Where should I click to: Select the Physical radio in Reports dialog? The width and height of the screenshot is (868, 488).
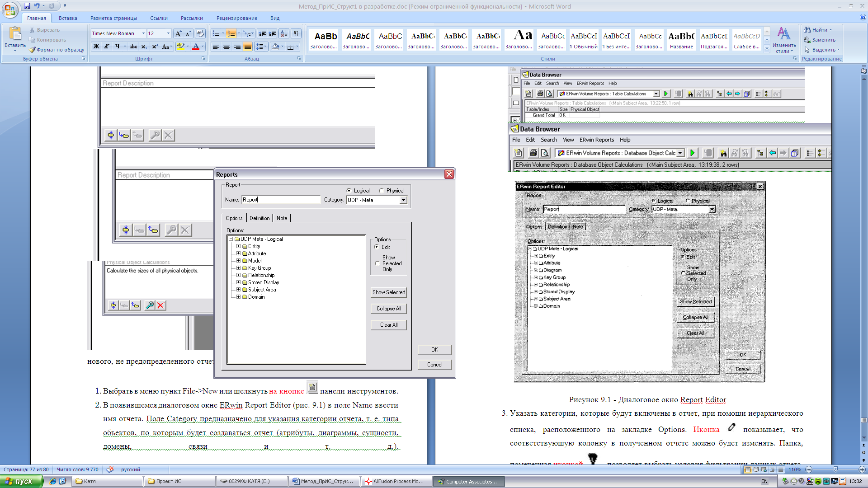point(381,191)
